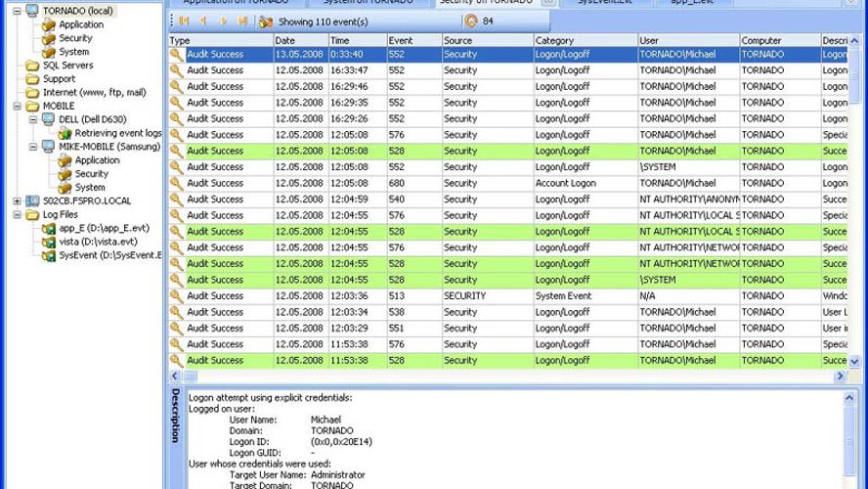Go to previous page of events
Image resolution: width=868 pixels, height=489 pixels.
click(203, 22)
